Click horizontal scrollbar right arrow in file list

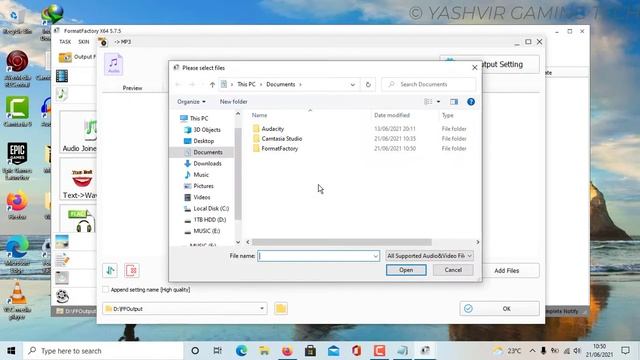478,242
